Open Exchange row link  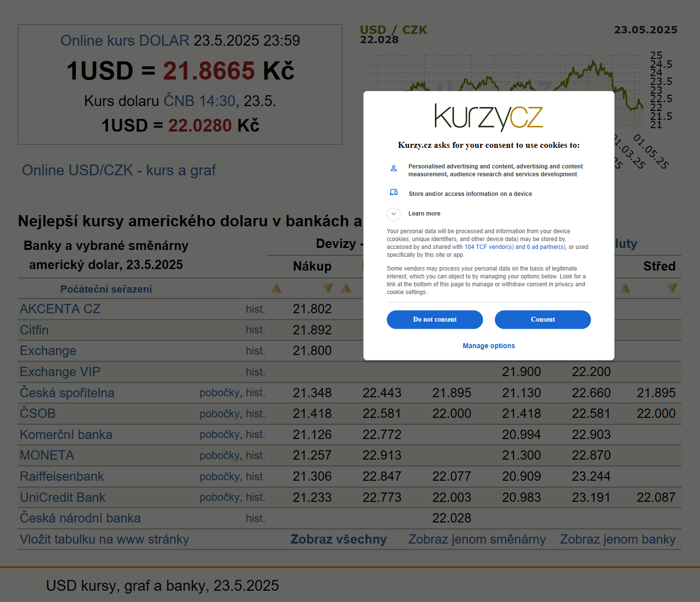click(x=48, y=351)
